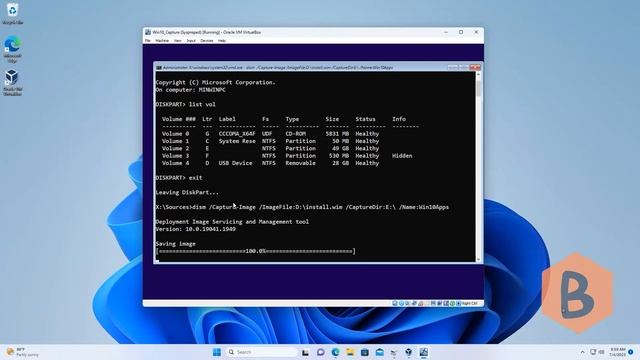Screen dimensions: 640x360
Task: Click the 'CD-ROM' type in Volume 0 row
Action: 296,134
